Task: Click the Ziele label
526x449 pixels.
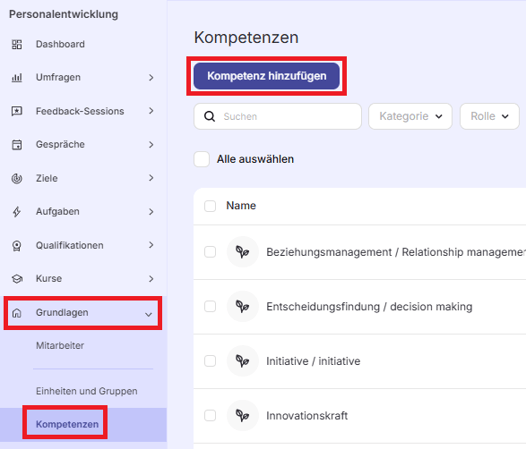Action: [47, 178]
